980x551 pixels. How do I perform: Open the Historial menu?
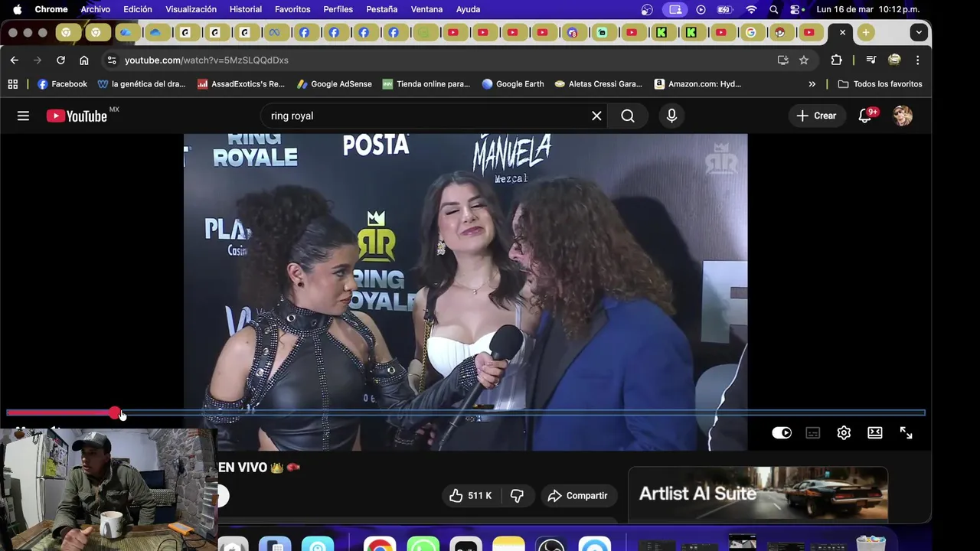pyautogui.click(x=246, y=9)
